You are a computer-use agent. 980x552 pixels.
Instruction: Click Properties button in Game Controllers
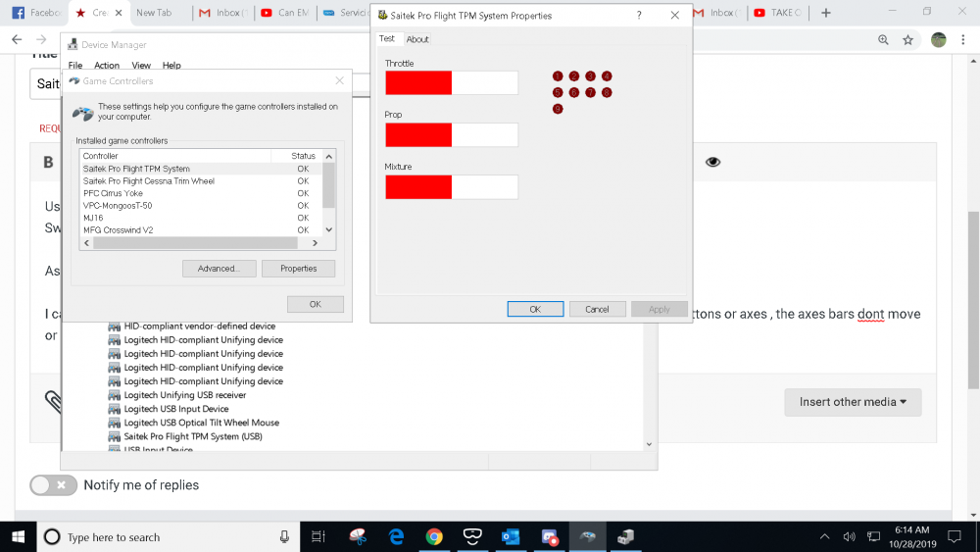pyautogui.click(x=298, y=269)
